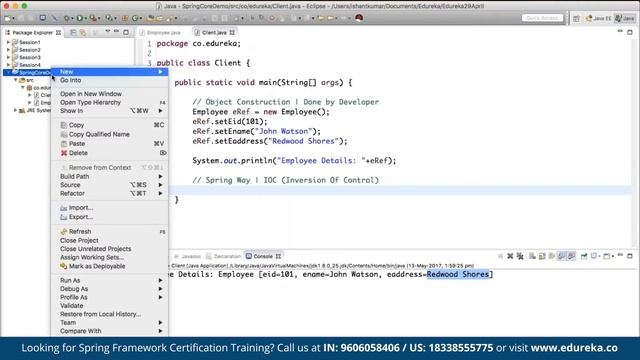
Task: Switch to the Employee.java editor tab
Action: (160, 32)
